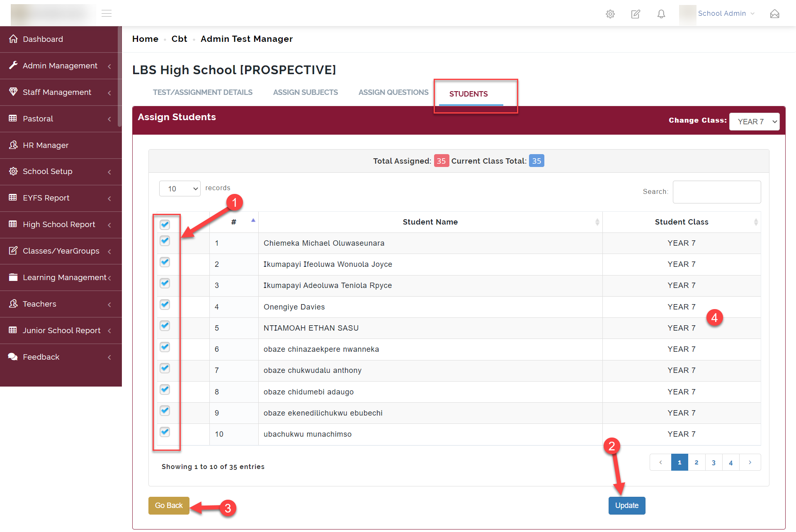Click the Learning Management folder icon

point(13,277)
